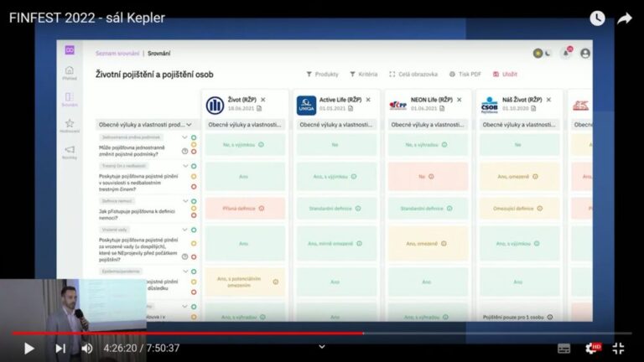
Task: Mute the video volume
Action: [86, 349]
